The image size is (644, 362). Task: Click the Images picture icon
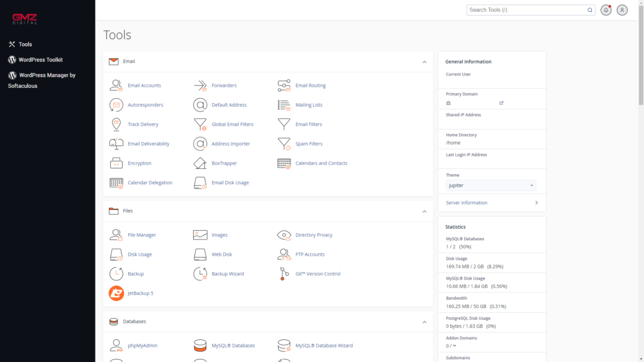point(200,235)
